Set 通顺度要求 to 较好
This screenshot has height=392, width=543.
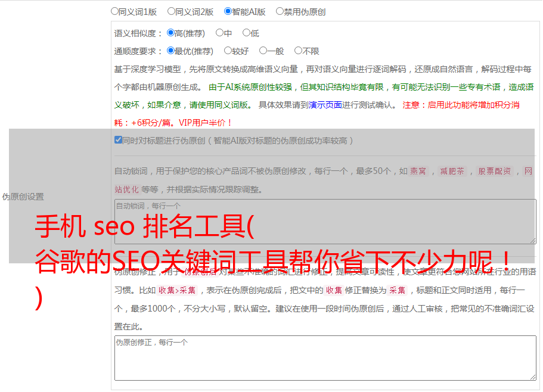228,51
